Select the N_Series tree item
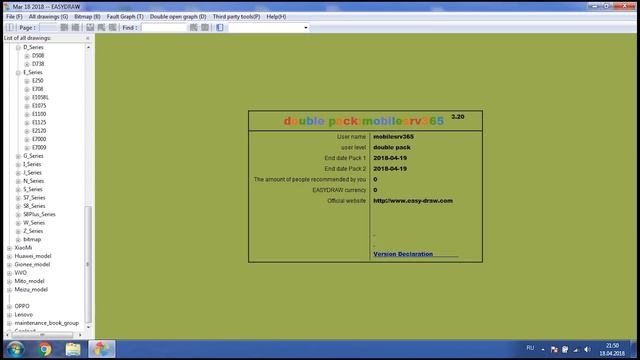This screenshot has width=640, height=360. (33, 181)
